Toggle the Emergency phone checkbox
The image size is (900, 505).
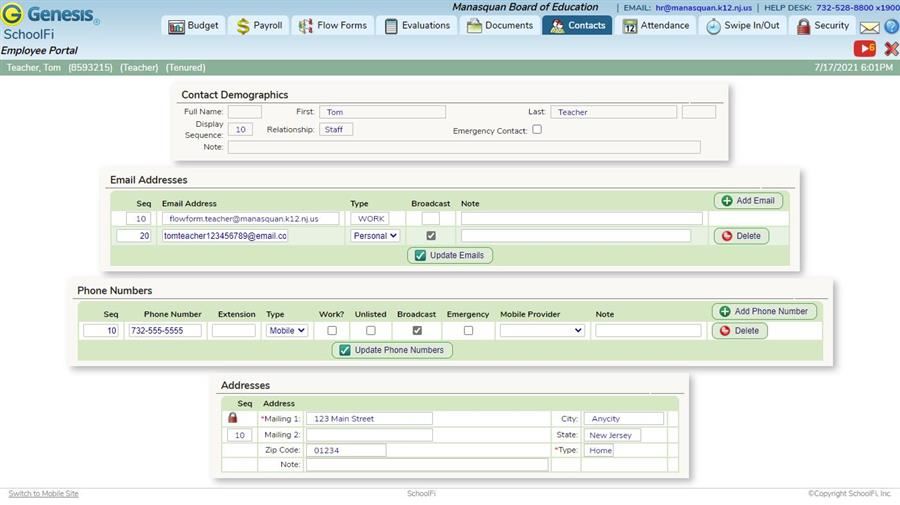[468, 331]
